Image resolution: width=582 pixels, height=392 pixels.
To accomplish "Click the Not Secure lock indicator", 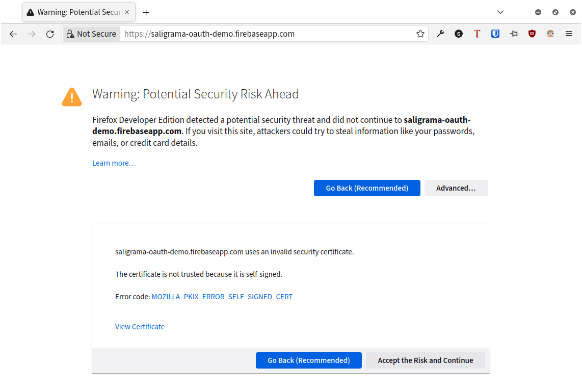I will point(91,34).
